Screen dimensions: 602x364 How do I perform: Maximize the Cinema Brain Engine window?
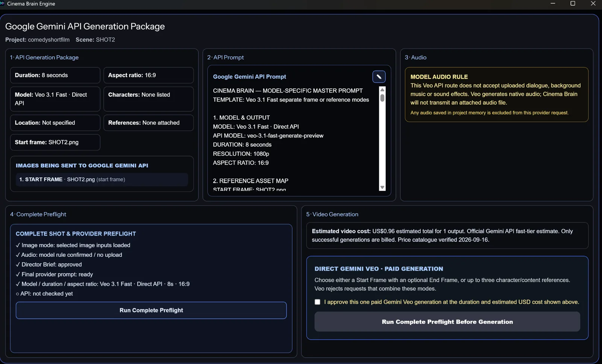point(573,3)
